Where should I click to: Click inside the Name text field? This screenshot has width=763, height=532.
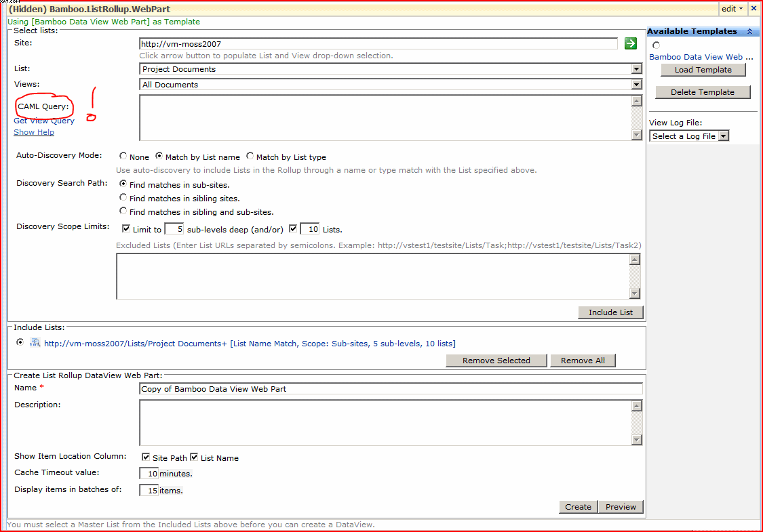pyautogui.click(x=390, y=389)
